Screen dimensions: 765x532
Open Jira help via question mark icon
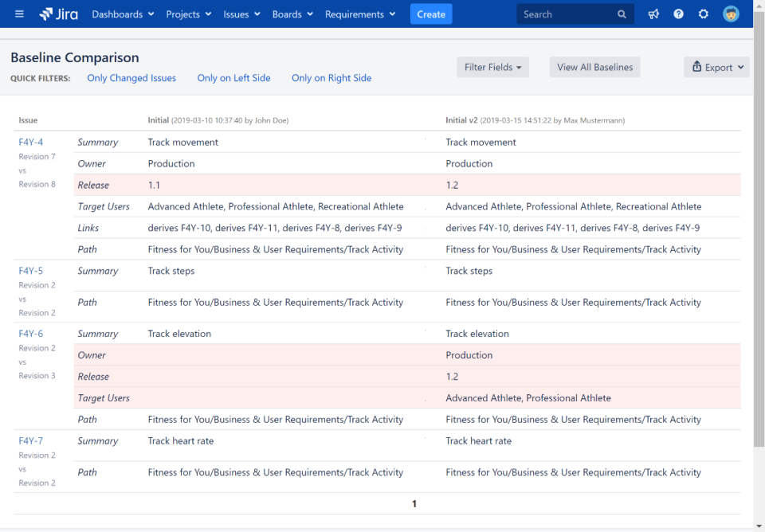point(678,14)
